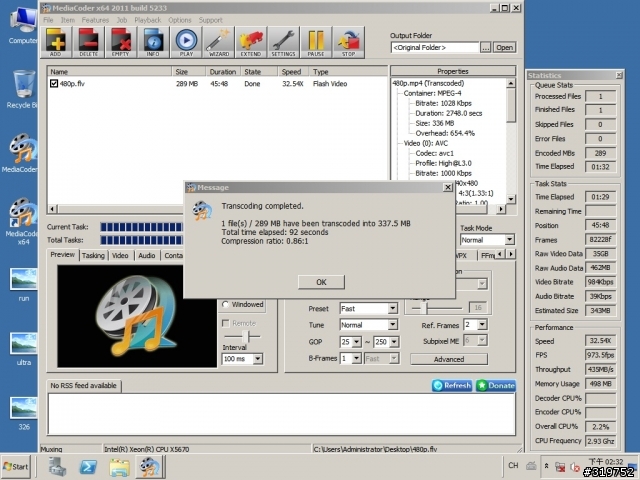This screenshot has width=640, height=480.
Task: Click the Output Folder input field
Action: [x=435, y=47]
